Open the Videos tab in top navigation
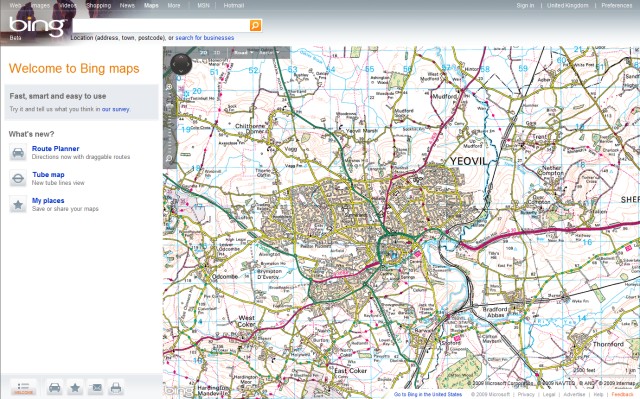Image resolution: width=640 pixels, height=399 pixels. tap(68, 5)
